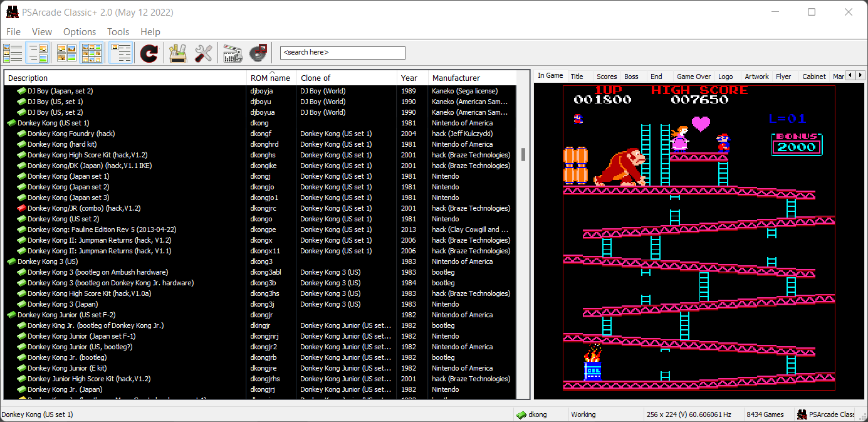Select Donkey Kong High Score Kit (hack,V1.2)
This screenshot has height=422, width=868.
coord(260,155)
